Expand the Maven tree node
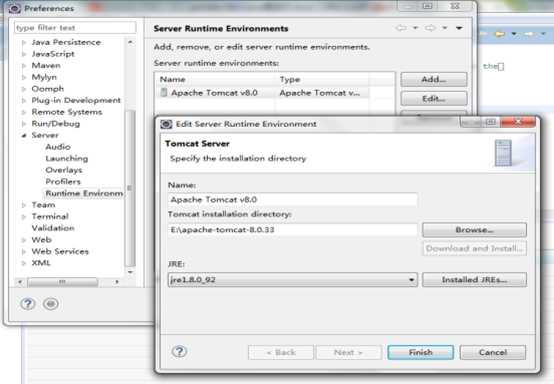Screen dimensions: 554x384 tap(24, 66)
